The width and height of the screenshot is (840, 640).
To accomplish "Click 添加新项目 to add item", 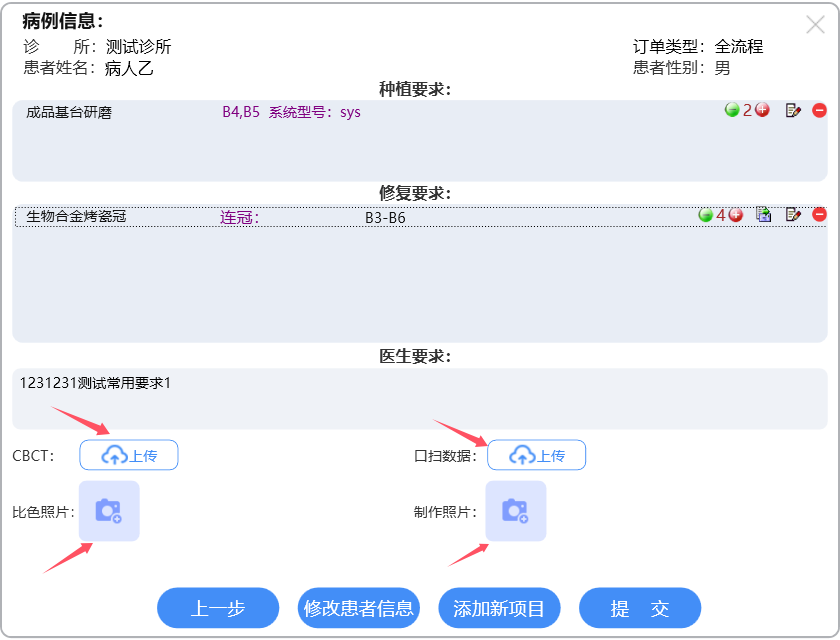I will 499,608.
